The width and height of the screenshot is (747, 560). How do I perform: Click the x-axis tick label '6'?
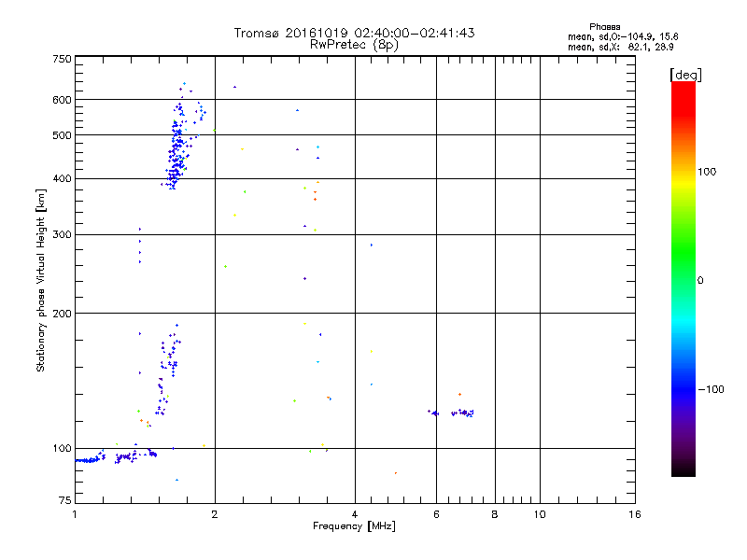point(436,514)
